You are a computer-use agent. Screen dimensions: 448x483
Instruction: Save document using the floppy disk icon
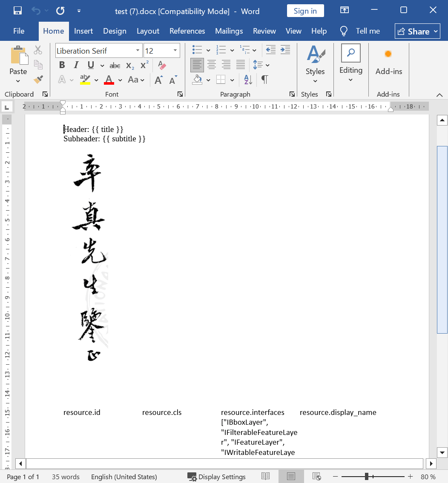pyautogui.click(x=18, y=11)
